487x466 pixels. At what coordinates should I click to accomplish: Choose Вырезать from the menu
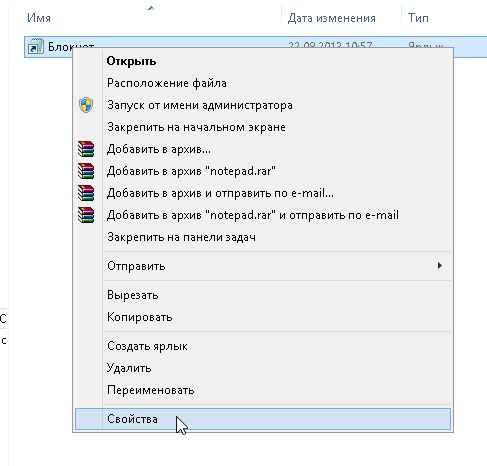pos(263,295)
